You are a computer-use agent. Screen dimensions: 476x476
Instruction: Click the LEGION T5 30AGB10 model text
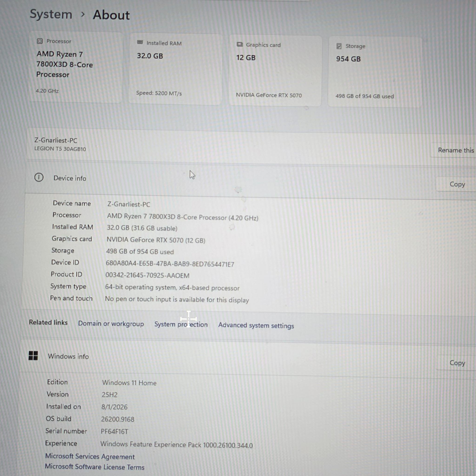60,149
